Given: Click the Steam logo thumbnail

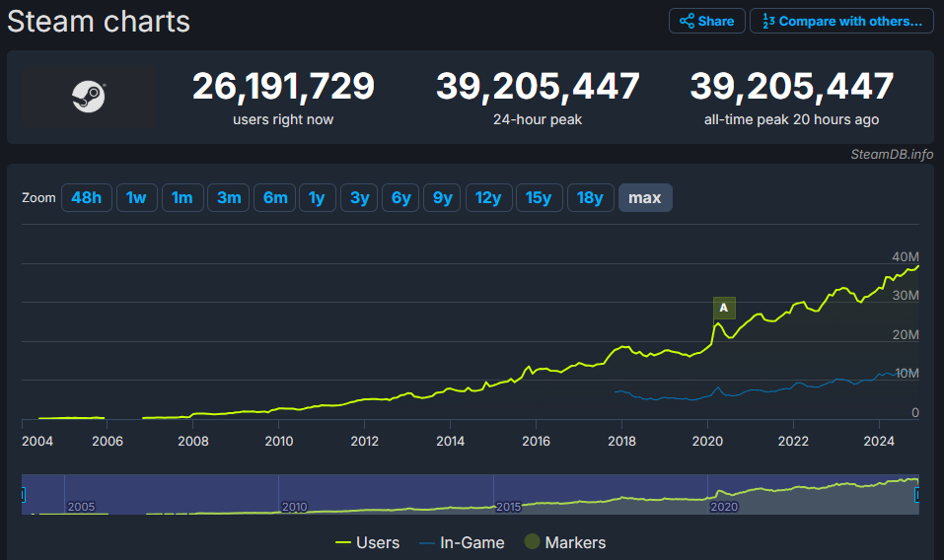Looking at the screenshot, I should point(89,97).
